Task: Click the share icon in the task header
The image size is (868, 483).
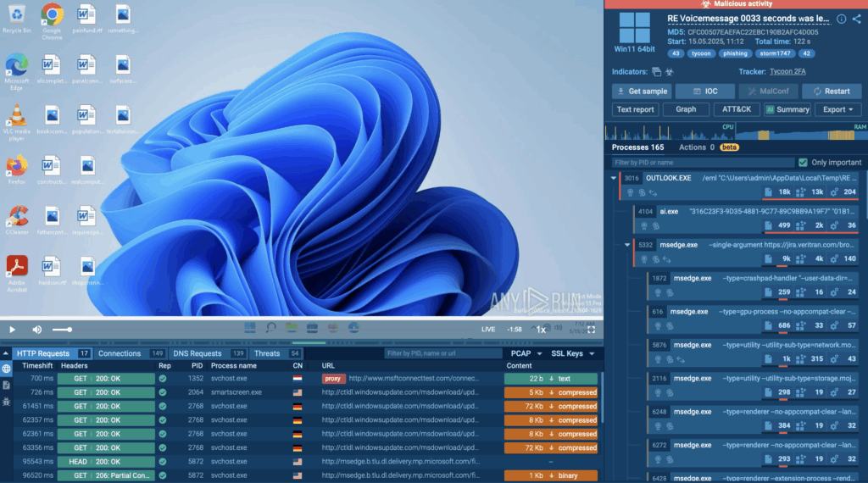Action: coord(856,19)
